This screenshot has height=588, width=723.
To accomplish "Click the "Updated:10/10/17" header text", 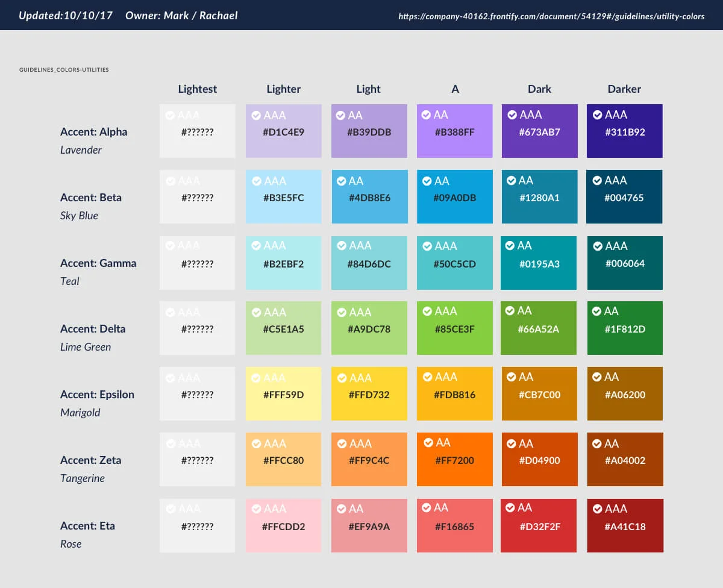I will pyautogui.click(x=66, y=16).
